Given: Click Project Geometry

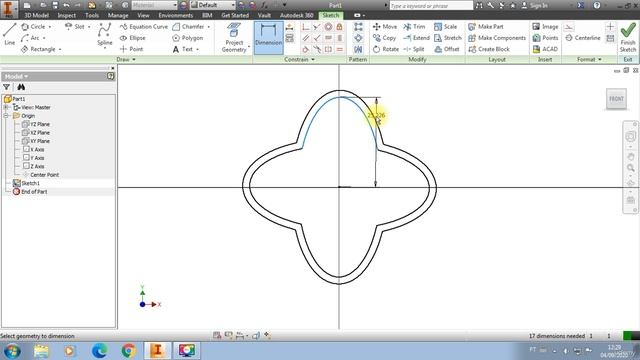Looking at the screenshot, I should coord(234,38).
